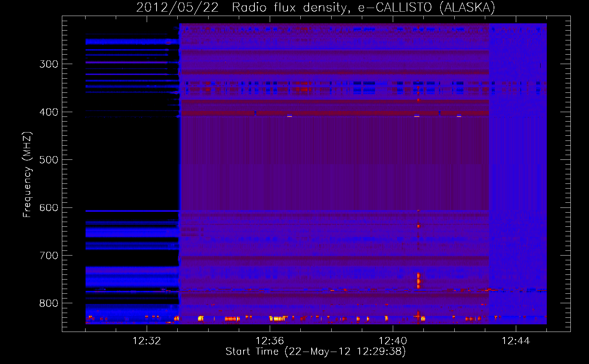The height and width of the screenshot is (364, 589).
Task: Click the 800 frequency tick label
Action: [49, 303]
